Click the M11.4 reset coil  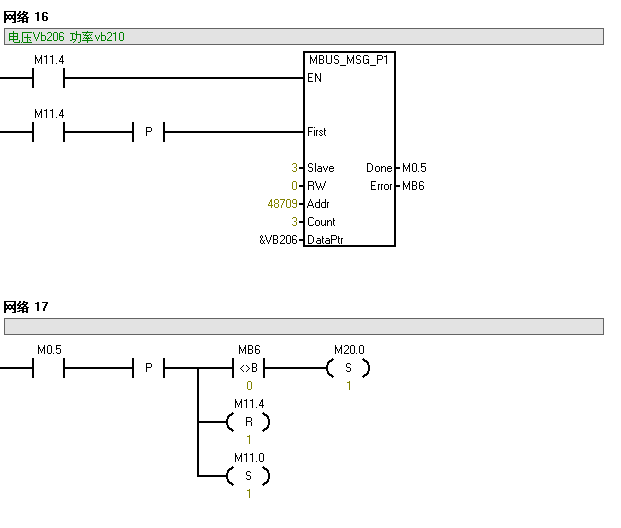point(248,422)
